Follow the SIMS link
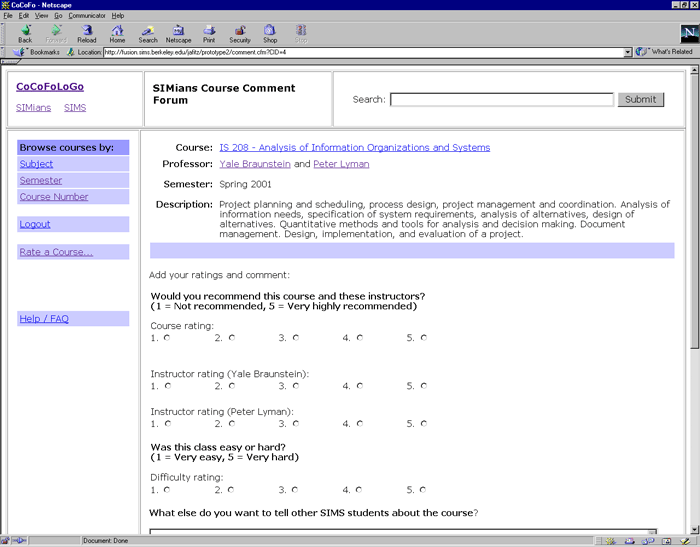Viewport: 700px width, 547px height. (x=75, y=108)
